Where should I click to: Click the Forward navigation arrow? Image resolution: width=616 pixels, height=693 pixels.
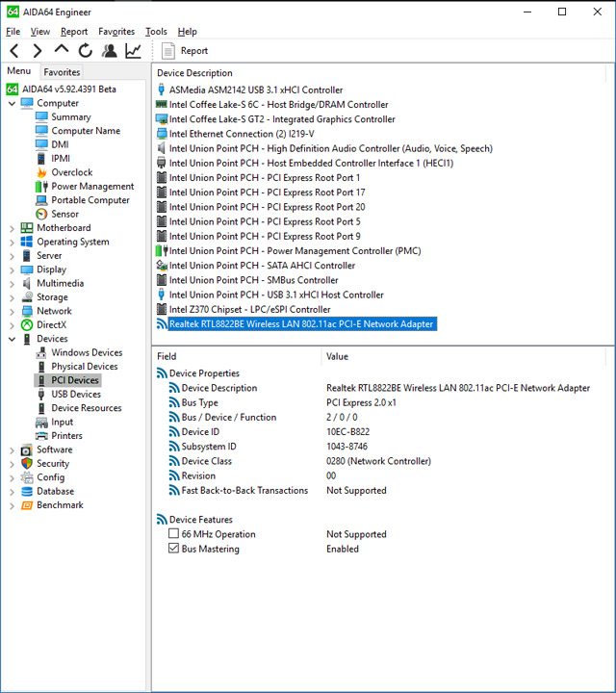[x=38, y=51]
